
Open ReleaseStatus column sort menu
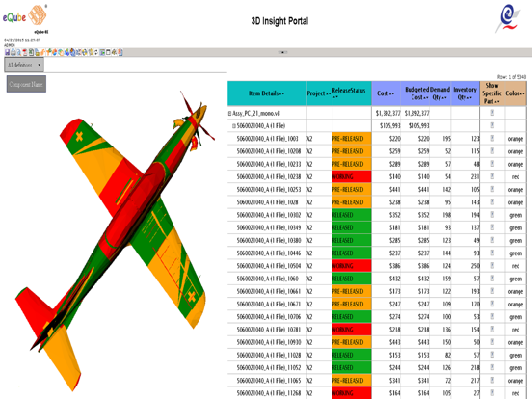point(334,97)
